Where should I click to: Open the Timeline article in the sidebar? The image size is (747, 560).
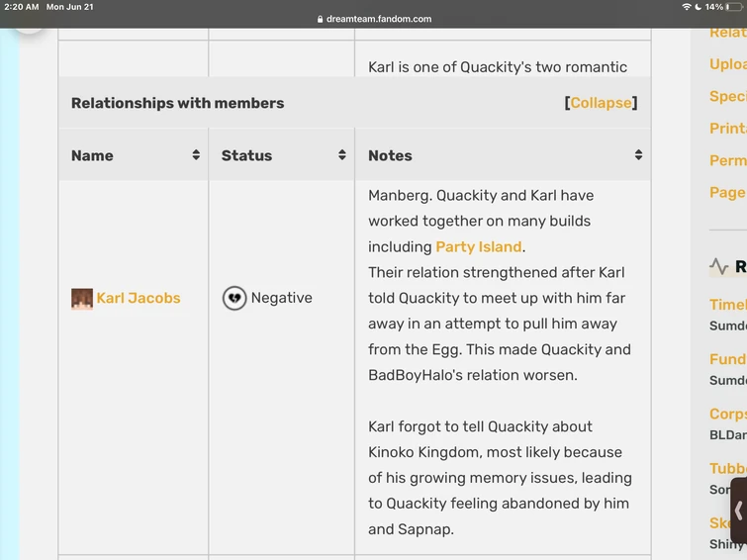(x=728, y=305)
